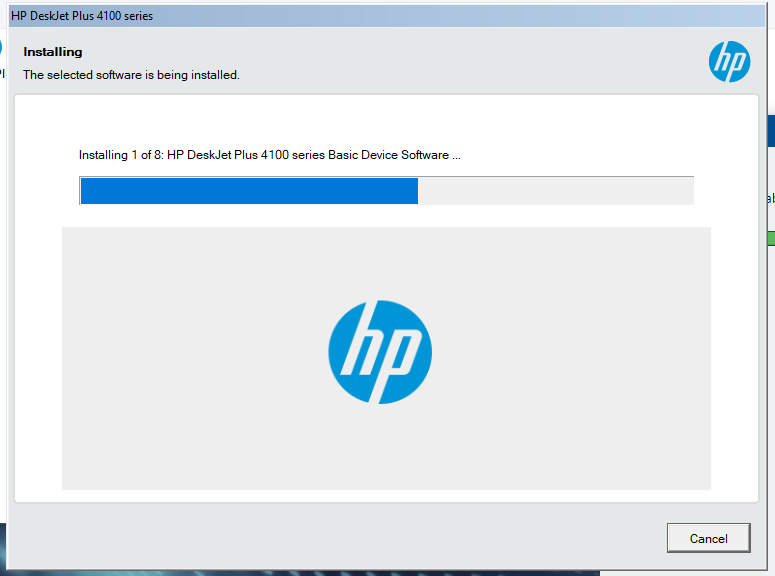Click 'The selected software is being installed.' text

(131, 75)
